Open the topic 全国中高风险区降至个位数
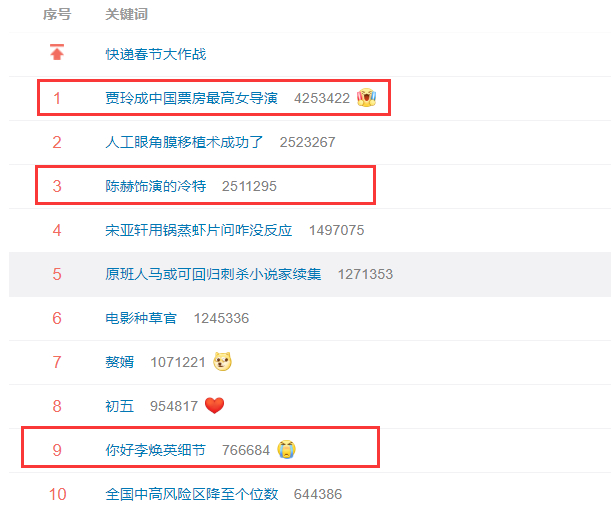This screenshot has height=512, width=611. (191, 494)
